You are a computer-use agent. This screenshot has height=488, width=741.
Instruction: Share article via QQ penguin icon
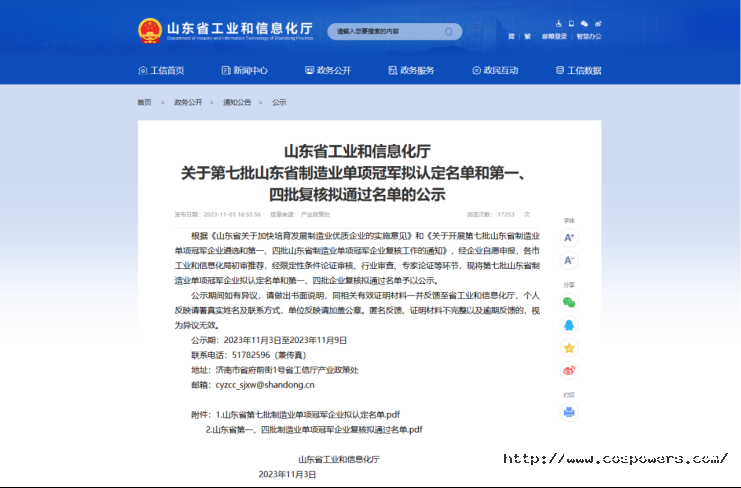[569, 324]
